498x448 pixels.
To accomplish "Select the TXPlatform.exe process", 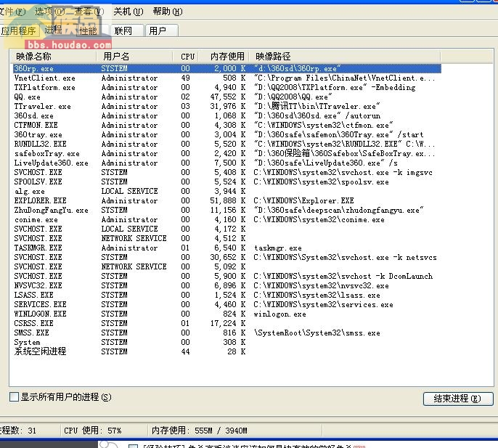I will coord(226,87).
